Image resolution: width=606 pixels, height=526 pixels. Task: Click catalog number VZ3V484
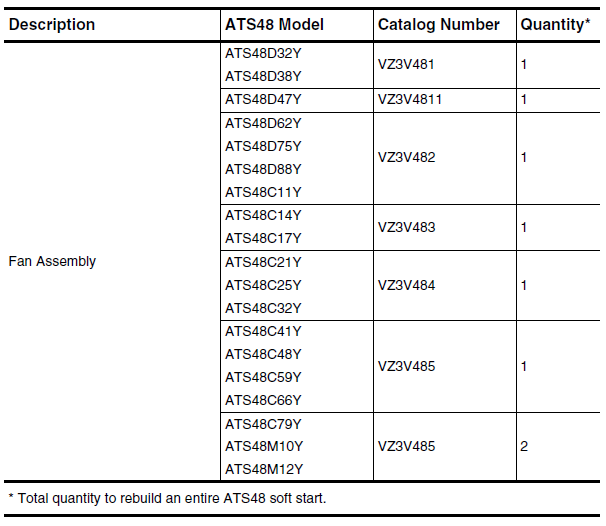point(407,286)
